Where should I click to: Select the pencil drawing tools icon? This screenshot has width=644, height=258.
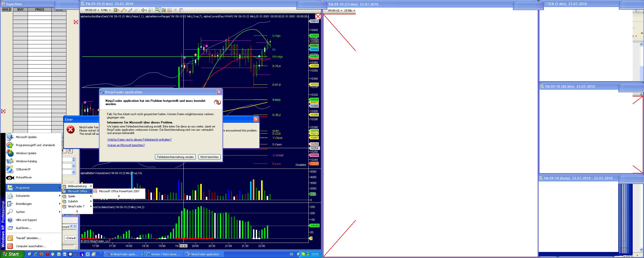pos(123,10)
